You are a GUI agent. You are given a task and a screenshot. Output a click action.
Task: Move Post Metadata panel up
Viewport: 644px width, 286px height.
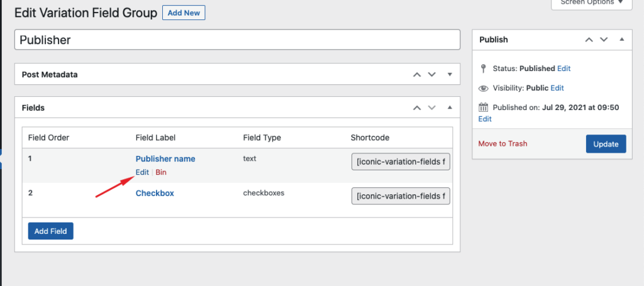tap(416, 74)
